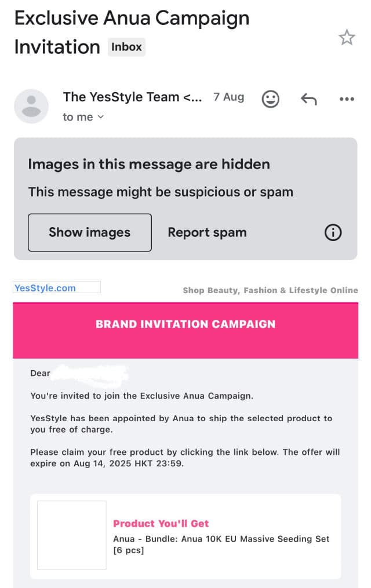Reply to The YesStyle Team message
The height and width of the screenshot is (588, 371).
coord(308,99)
